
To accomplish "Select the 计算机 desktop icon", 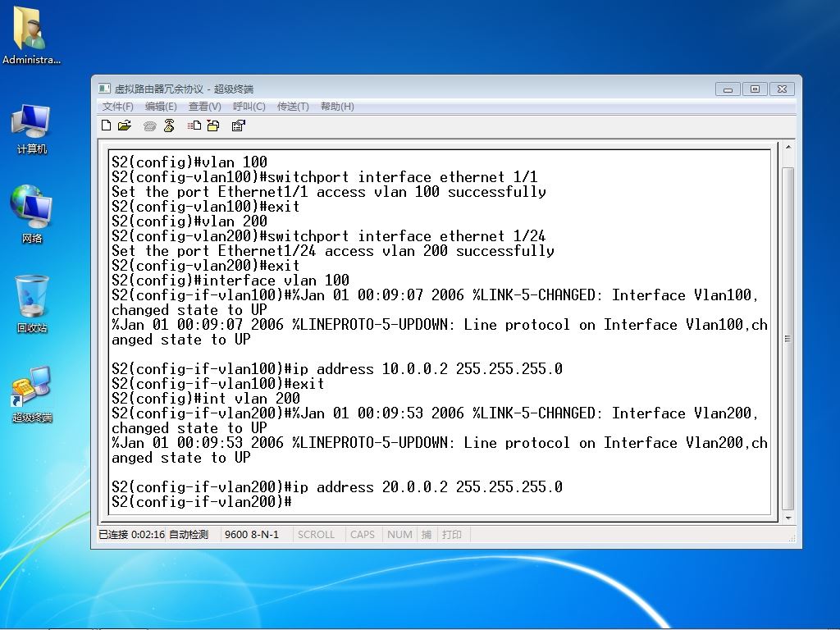I will 32,129.
